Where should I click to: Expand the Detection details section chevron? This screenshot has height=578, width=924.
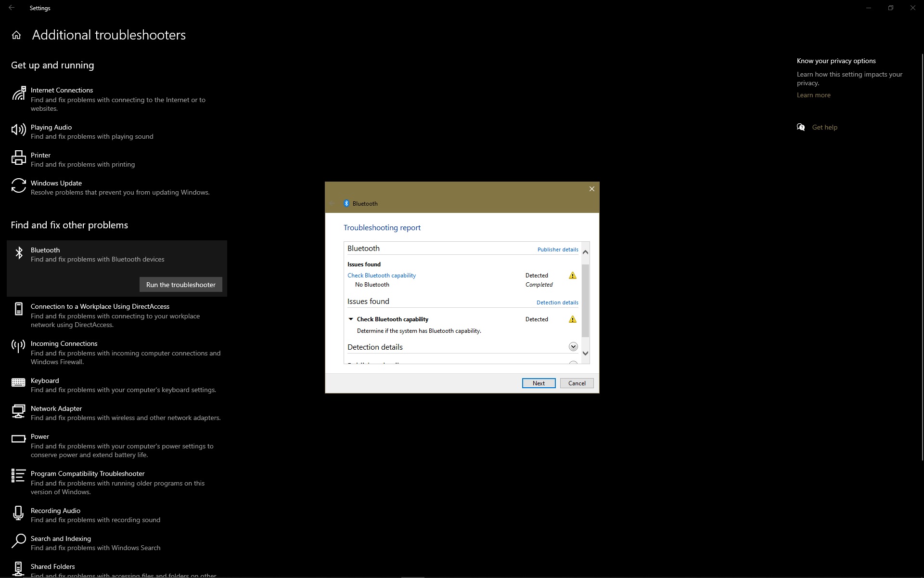pyautogui.click(x=573, y=347)
